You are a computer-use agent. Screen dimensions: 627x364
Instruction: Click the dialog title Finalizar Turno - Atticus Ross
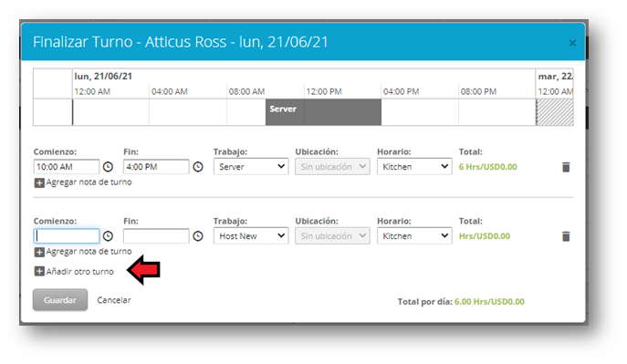coord(181,42)
